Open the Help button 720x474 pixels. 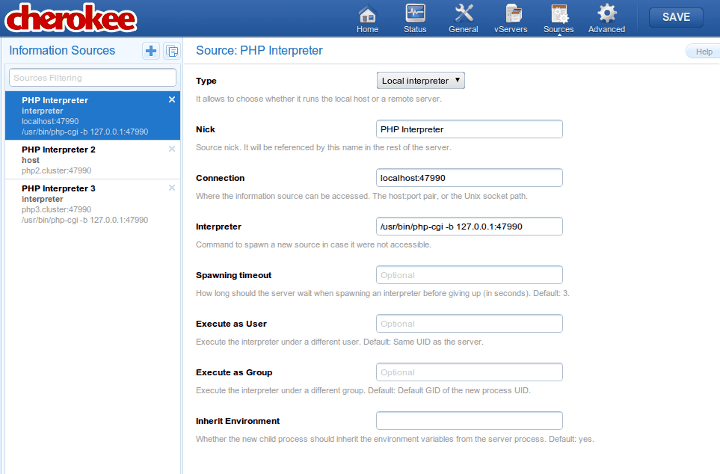coord(703,51)
